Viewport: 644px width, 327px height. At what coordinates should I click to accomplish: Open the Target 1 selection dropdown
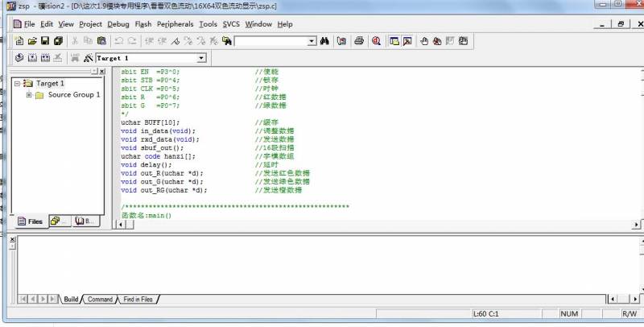click(201, 58)
